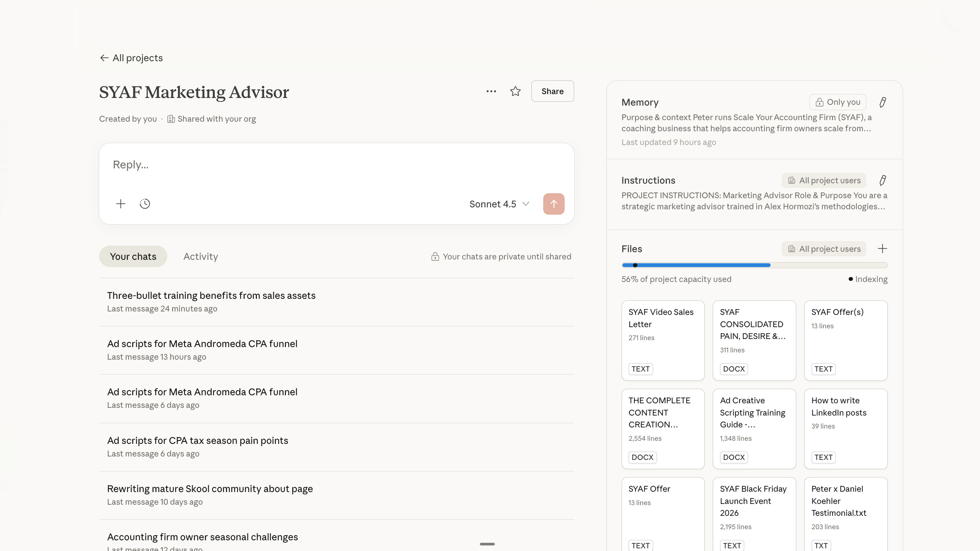Viewport: 980px width, 551px height.
Task: Add a file using the Files plus icon
Action: (882, 249)
